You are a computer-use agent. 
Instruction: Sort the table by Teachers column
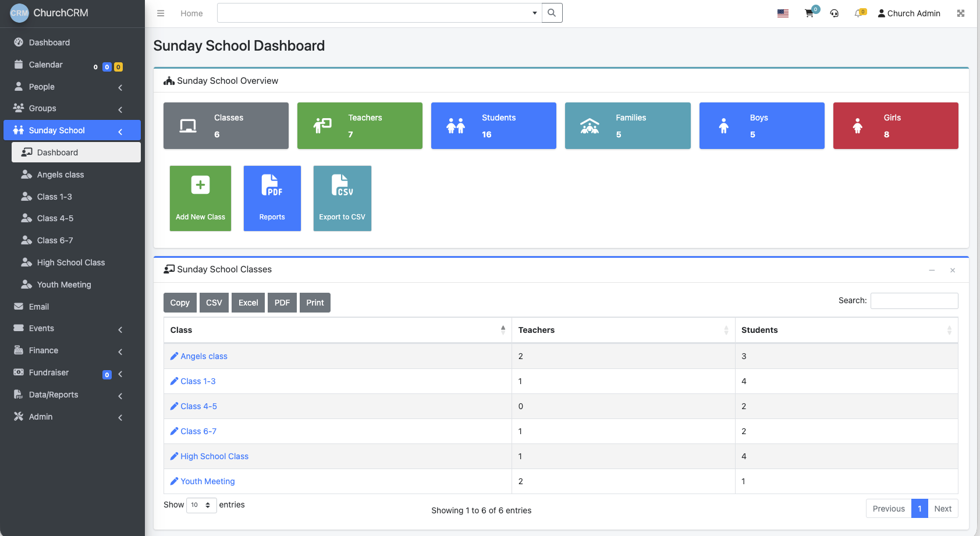(623, 330)
